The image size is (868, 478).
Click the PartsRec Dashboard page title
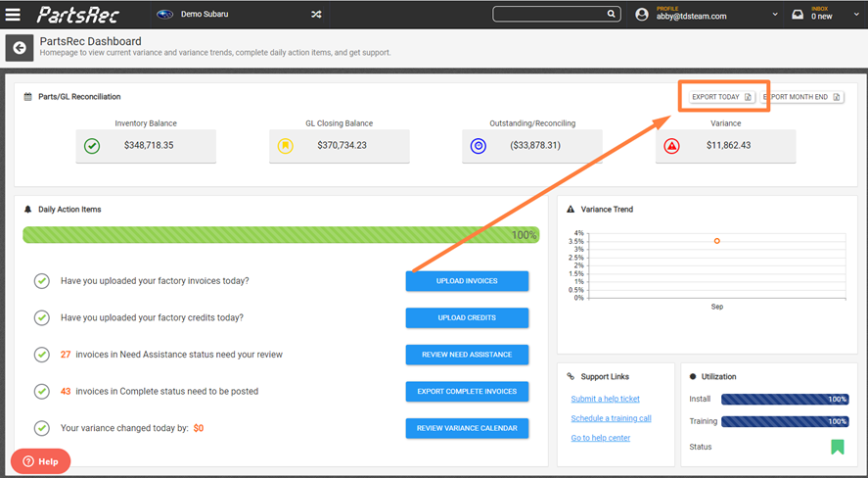click(x=90, y=41)
